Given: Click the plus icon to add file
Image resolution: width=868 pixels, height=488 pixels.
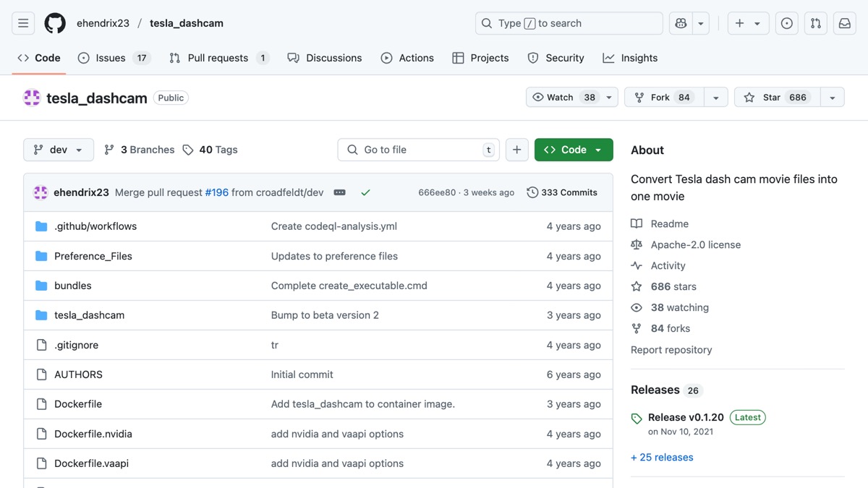Looking at the screenshot, I should point(516,150).
